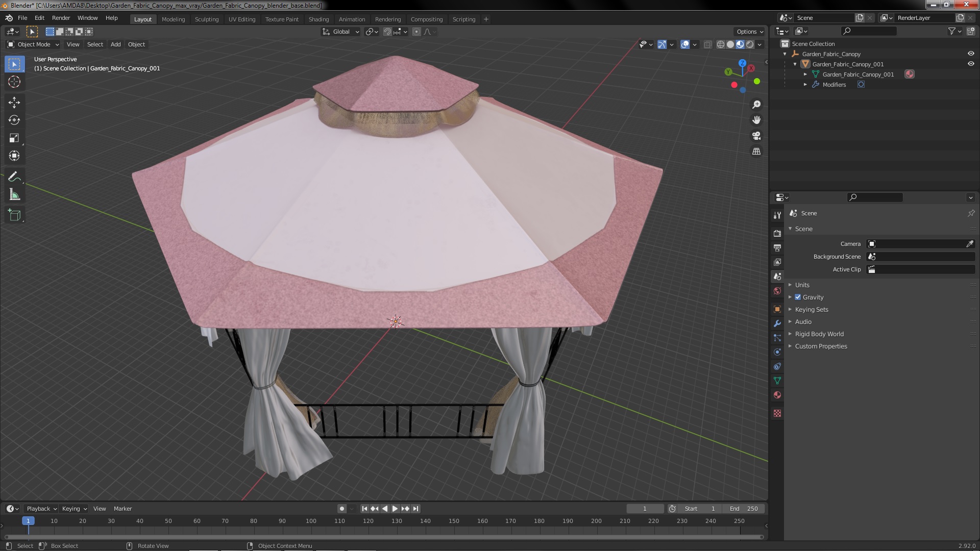Hide the Garden_Fabric_Canopy_001 object in outliner

click(970, 64)
